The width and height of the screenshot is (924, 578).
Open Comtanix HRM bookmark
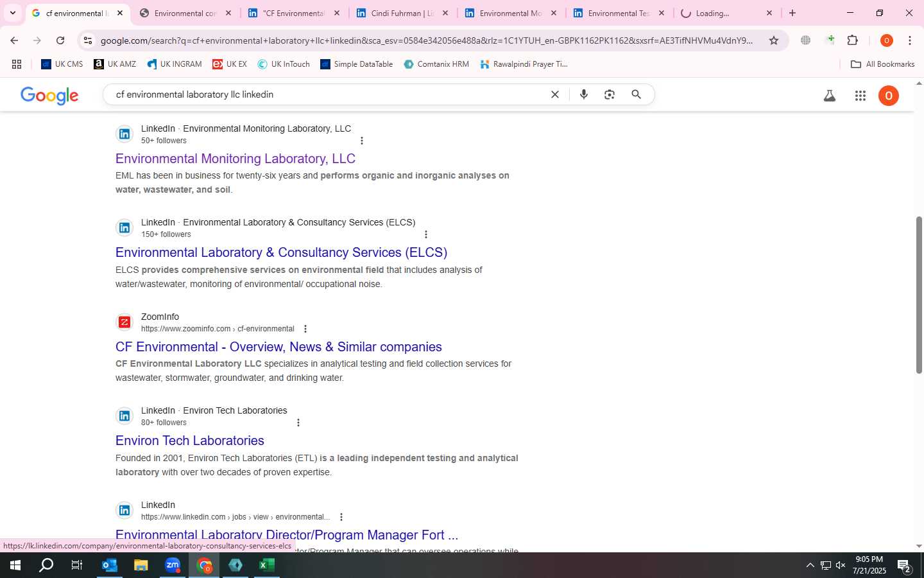436,64
